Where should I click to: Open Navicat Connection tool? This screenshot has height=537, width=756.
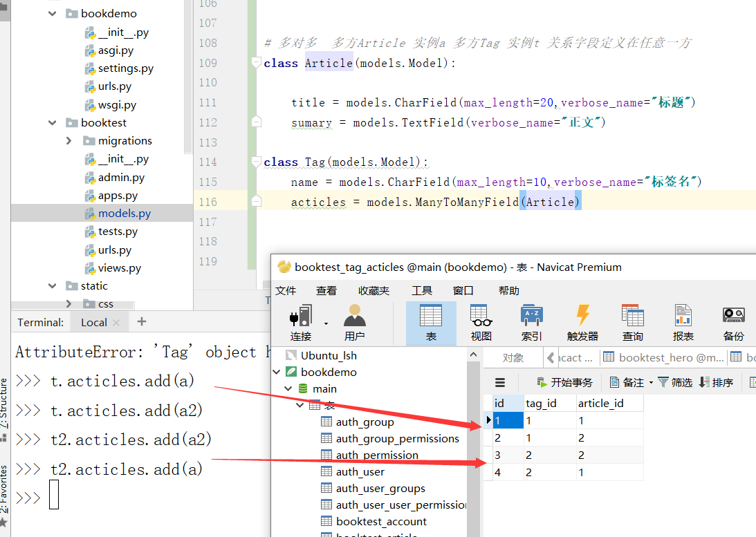pos(301,323)
